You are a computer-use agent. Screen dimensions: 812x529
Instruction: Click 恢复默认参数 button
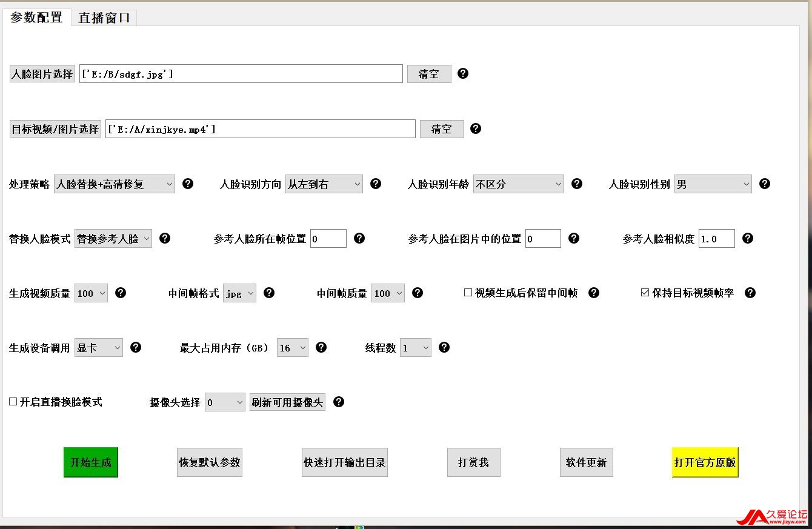coord(210,462)
